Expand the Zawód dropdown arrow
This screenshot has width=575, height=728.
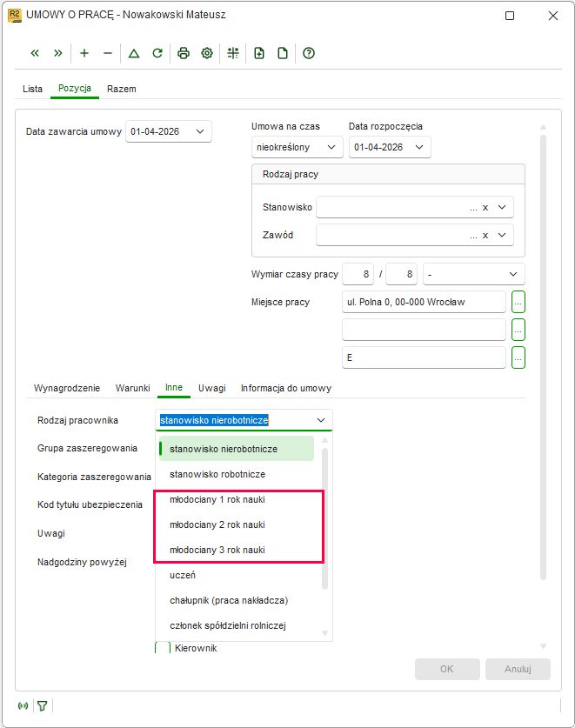502,235
